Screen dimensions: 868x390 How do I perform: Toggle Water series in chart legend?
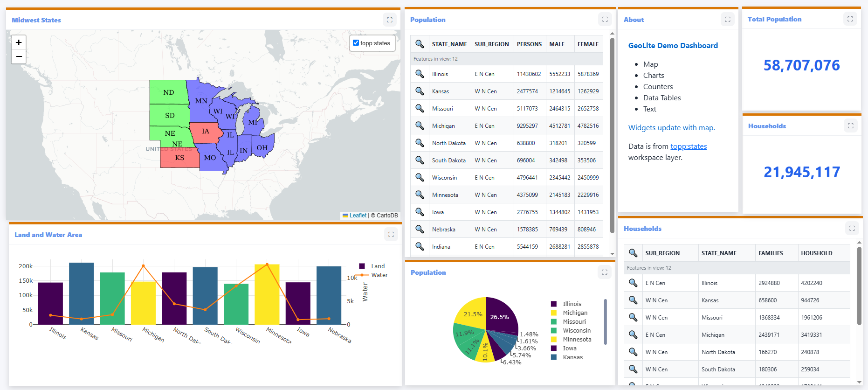374,275
